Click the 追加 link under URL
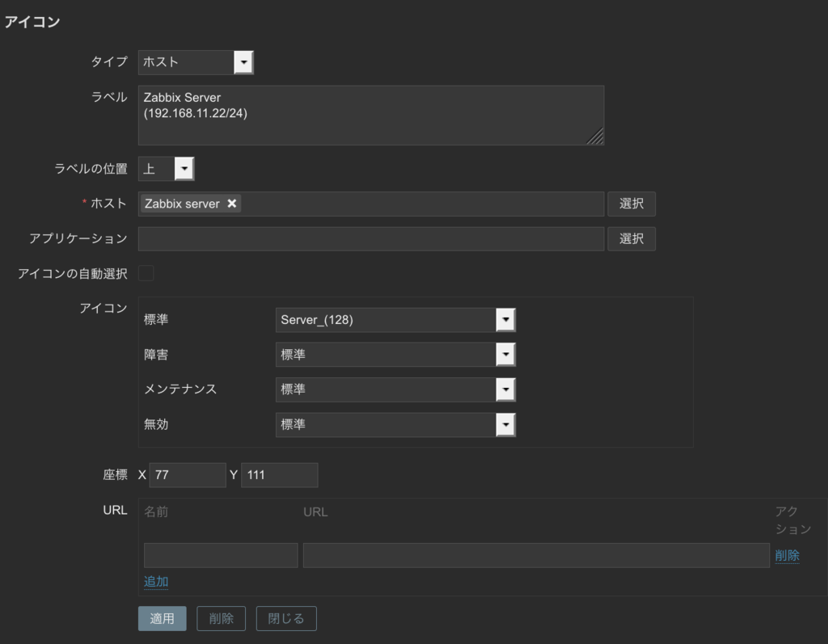828x644 pixels. pyautogui.click(x=156, y=582)
